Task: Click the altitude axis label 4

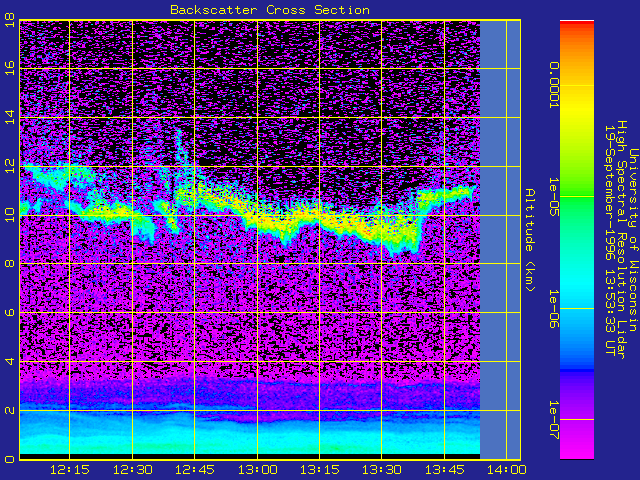Action: pos(10,361)
